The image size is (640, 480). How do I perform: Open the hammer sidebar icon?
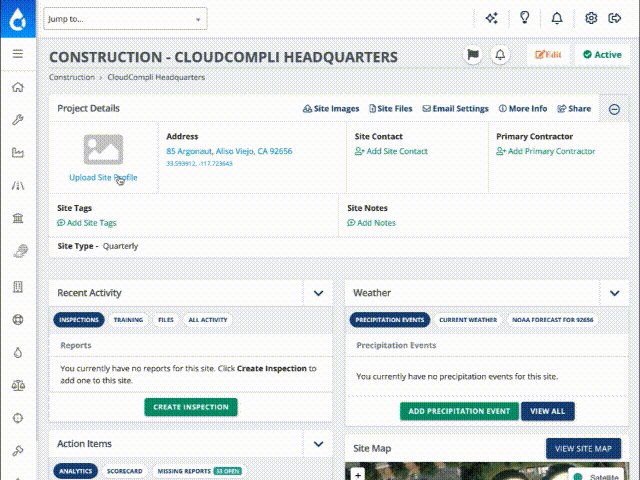(18, 451)
